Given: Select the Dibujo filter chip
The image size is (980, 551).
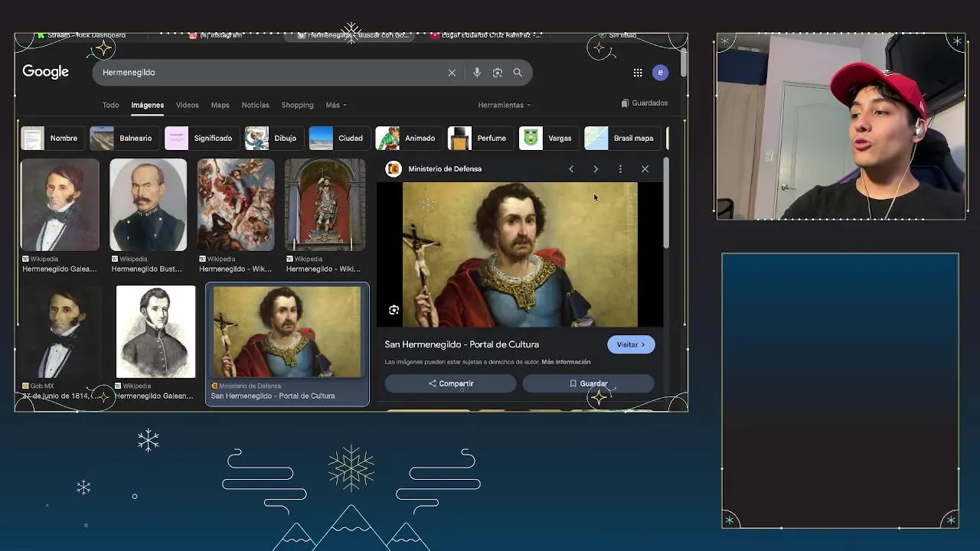Looking at the screenshot, I should [273, 139].
